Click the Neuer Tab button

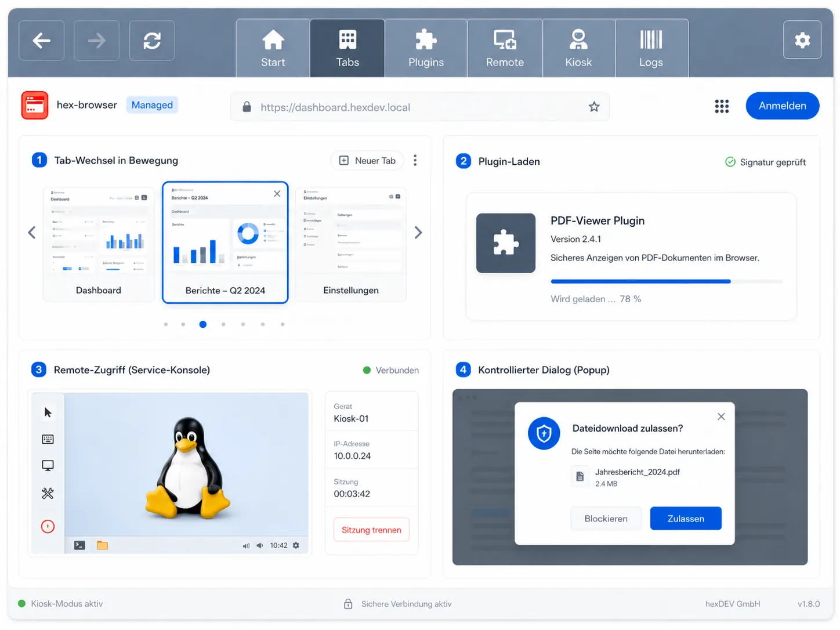point(367,161)
